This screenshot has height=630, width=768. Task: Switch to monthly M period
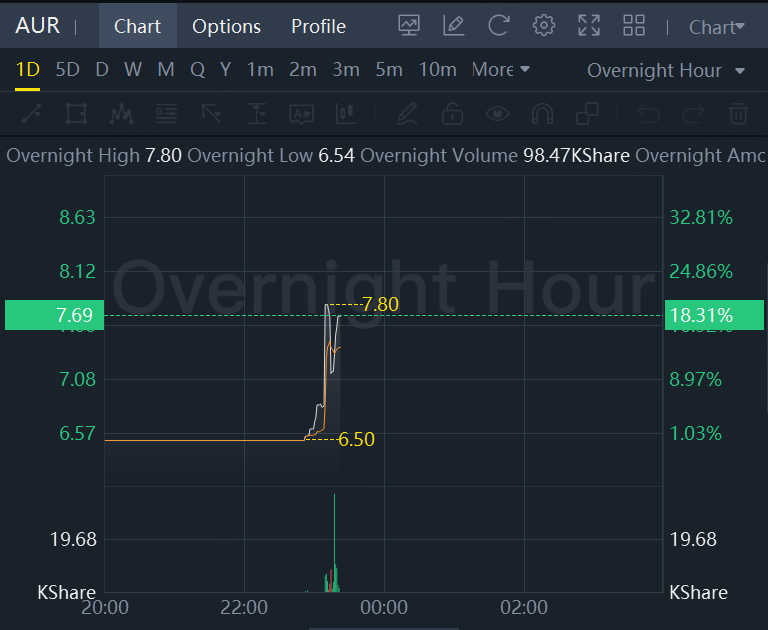[166, 70]
